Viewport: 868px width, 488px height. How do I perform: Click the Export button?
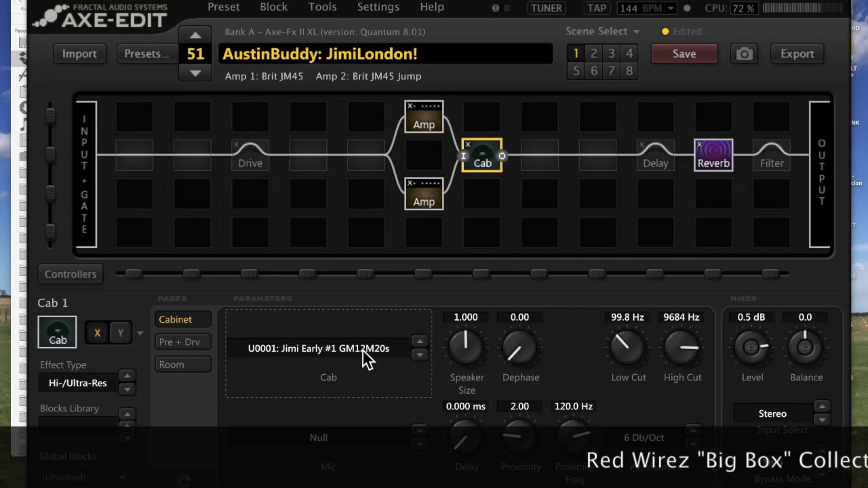point(797,54)
